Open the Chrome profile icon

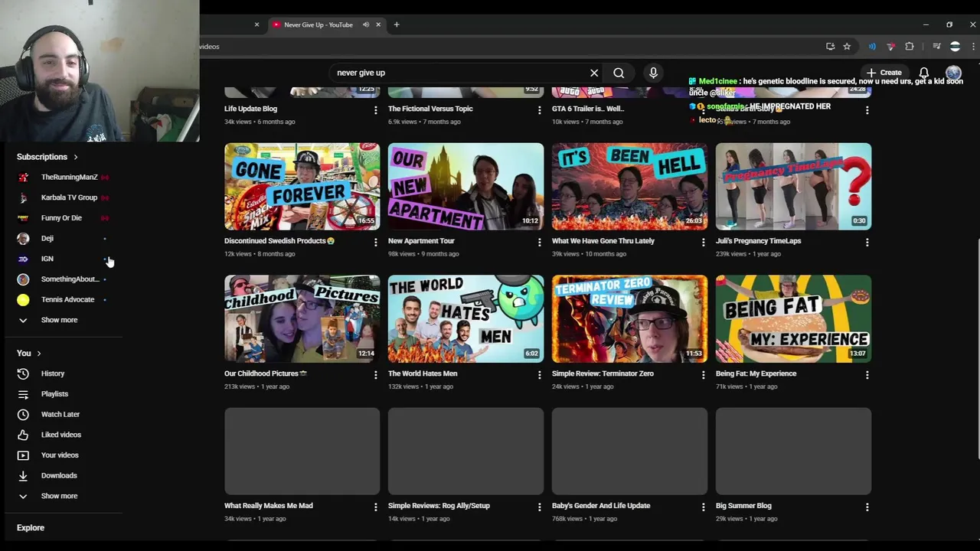click(955, 47)
